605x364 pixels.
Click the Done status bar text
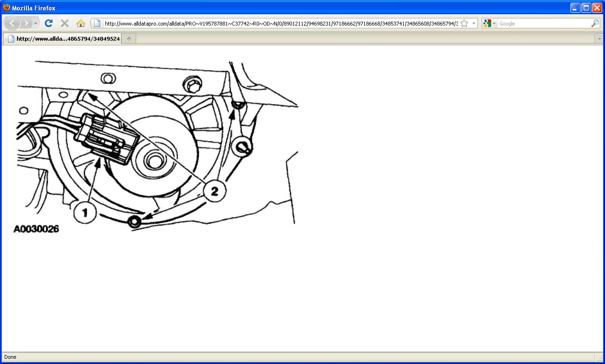pyautogui.click(x=10, y=357)
